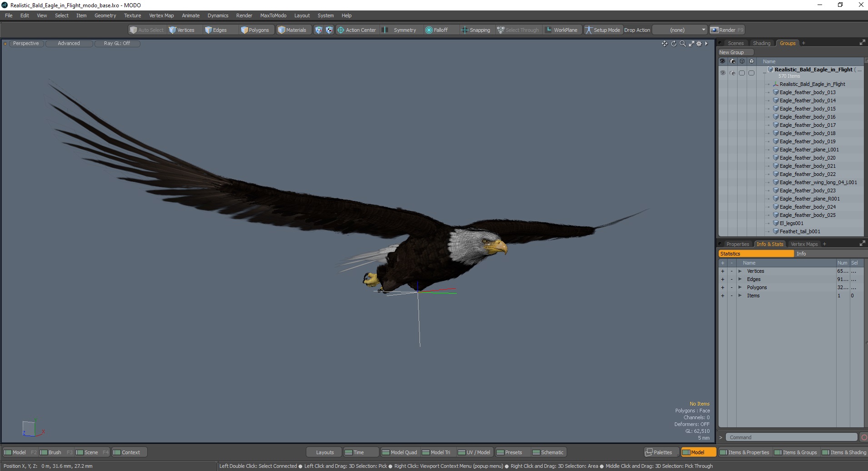
Task: Toggle the second box checkbox of eagle group
Action: click(751, 73)
